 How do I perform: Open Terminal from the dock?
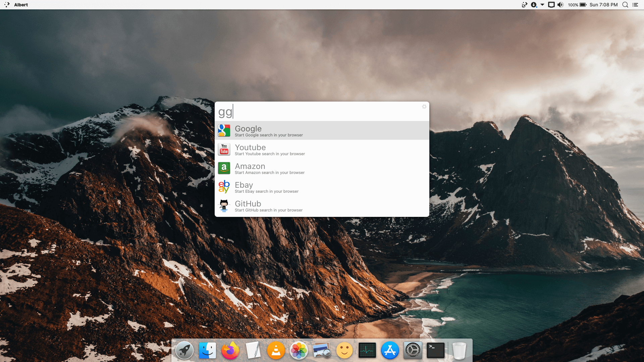pyautogui.click(x=435, y=351)
